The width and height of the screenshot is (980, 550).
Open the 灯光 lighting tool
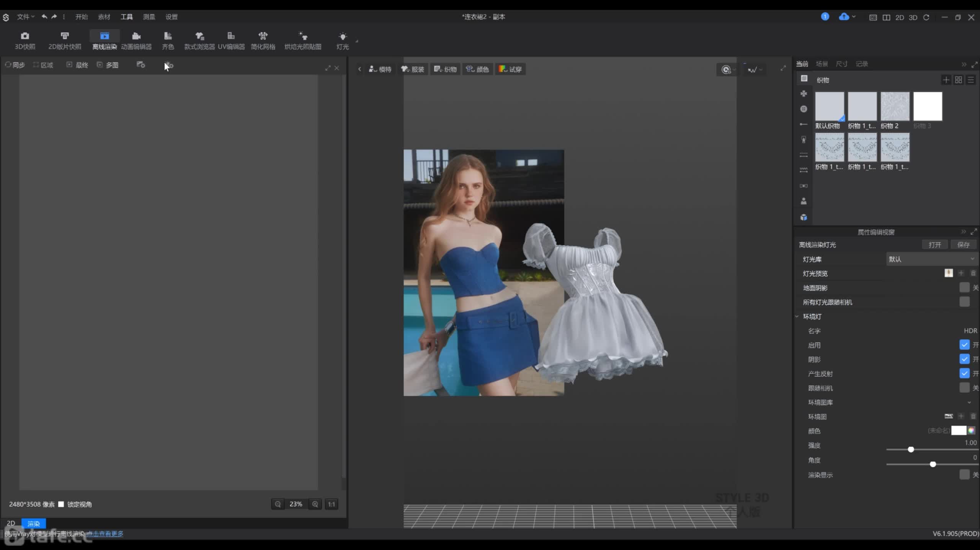(x=343, y=41)
